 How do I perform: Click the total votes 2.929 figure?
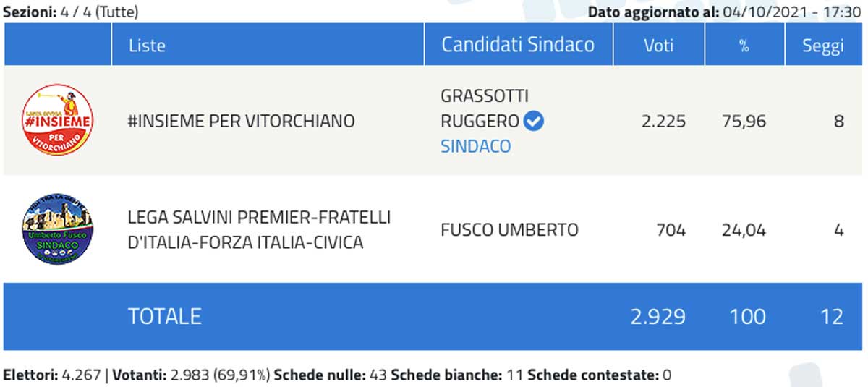pos(658,316)
